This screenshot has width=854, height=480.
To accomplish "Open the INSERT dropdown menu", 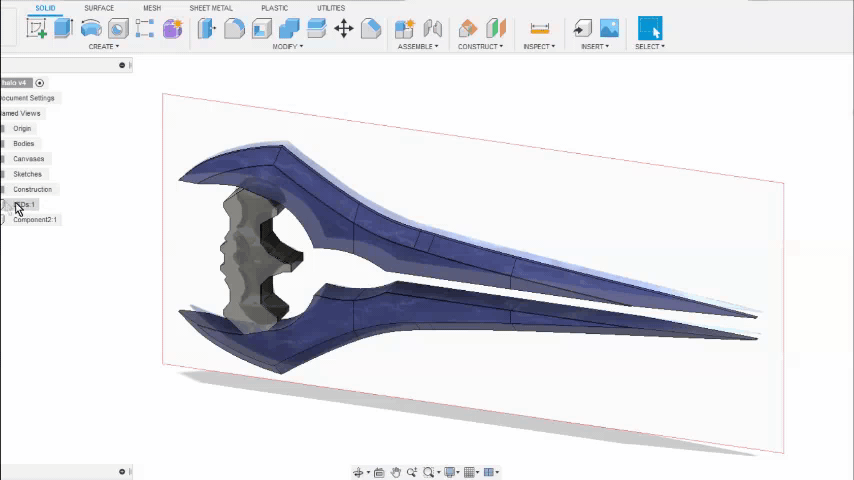I will tap(595, 47).
